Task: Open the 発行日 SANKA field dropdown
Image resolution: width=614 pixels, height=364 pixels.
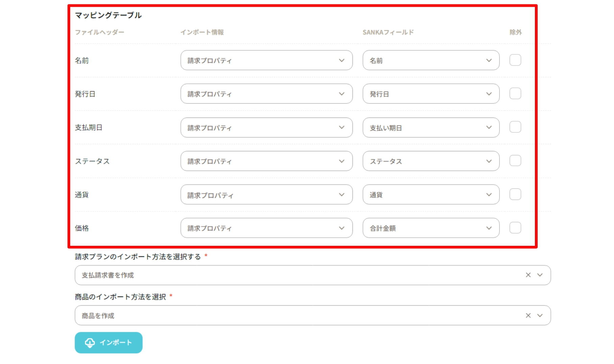Action: point(431,94)
